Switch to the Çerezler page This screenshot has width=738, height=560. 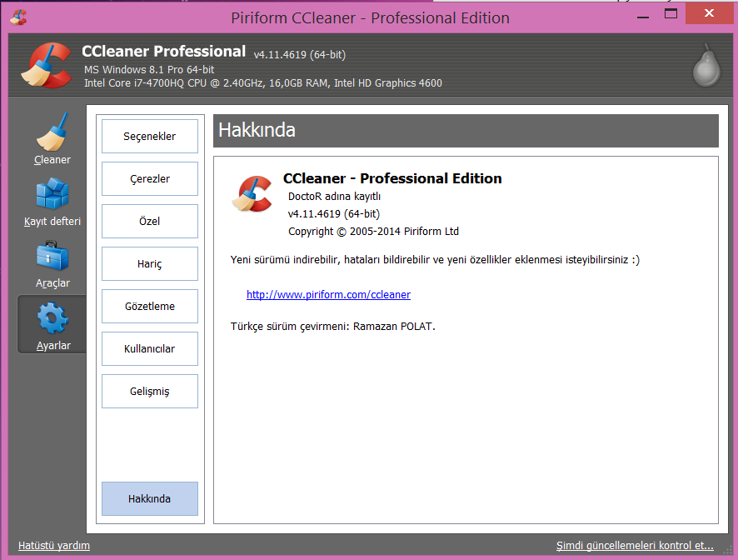click(x=150, y=179)
